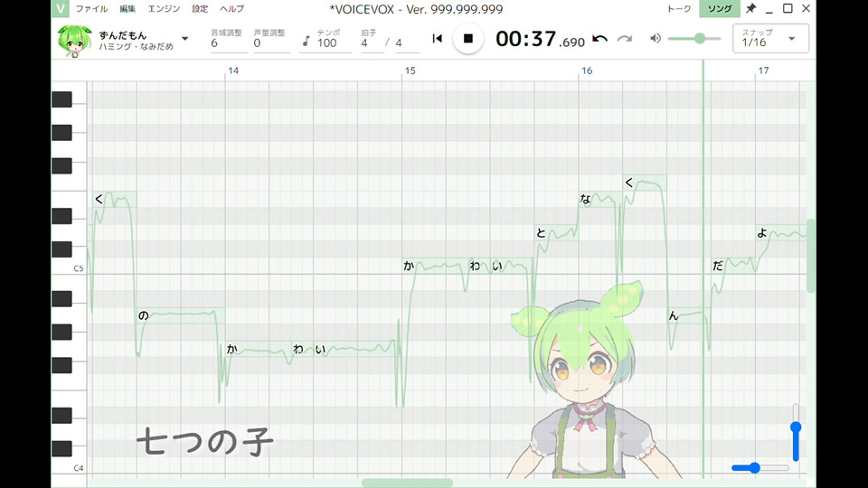Image resolution: width=868 pixels, height=488 pixels.
Task: Select the か note at measure 14
Action: tap(258, 349)
